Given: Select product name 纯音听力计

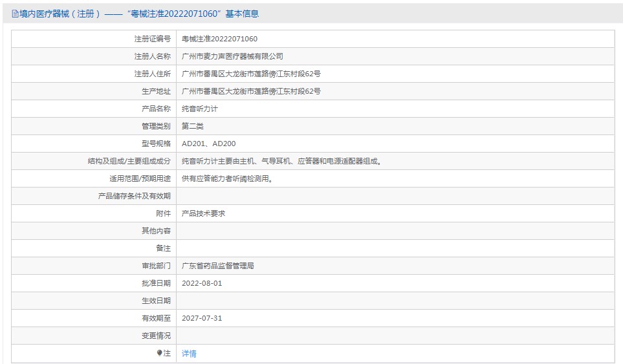Looking at the screenshot, I should (x=200, y=109).
